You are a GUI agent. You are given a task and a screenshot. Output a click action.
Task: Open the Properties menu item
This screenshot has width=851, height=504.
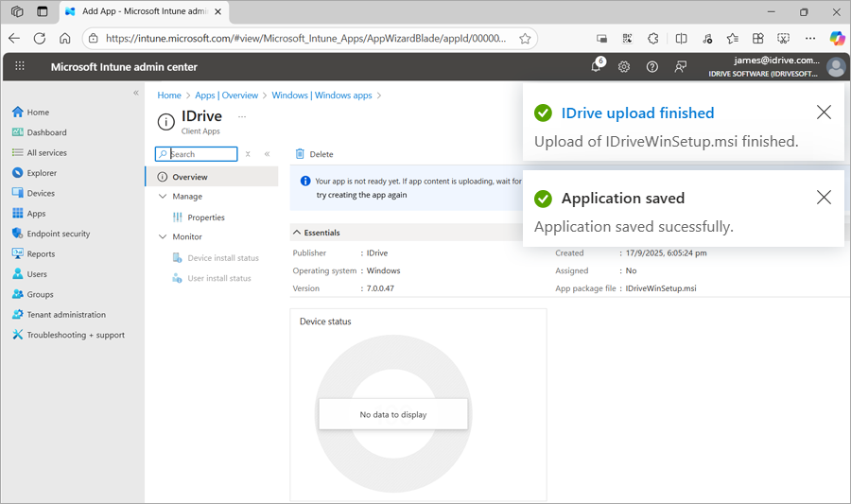(x=205, y=217)
